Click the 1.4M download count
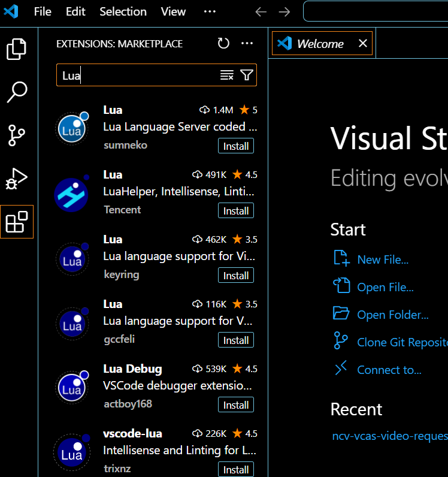Viewport: 448px width, 477px height. click(x=216, y=110)
